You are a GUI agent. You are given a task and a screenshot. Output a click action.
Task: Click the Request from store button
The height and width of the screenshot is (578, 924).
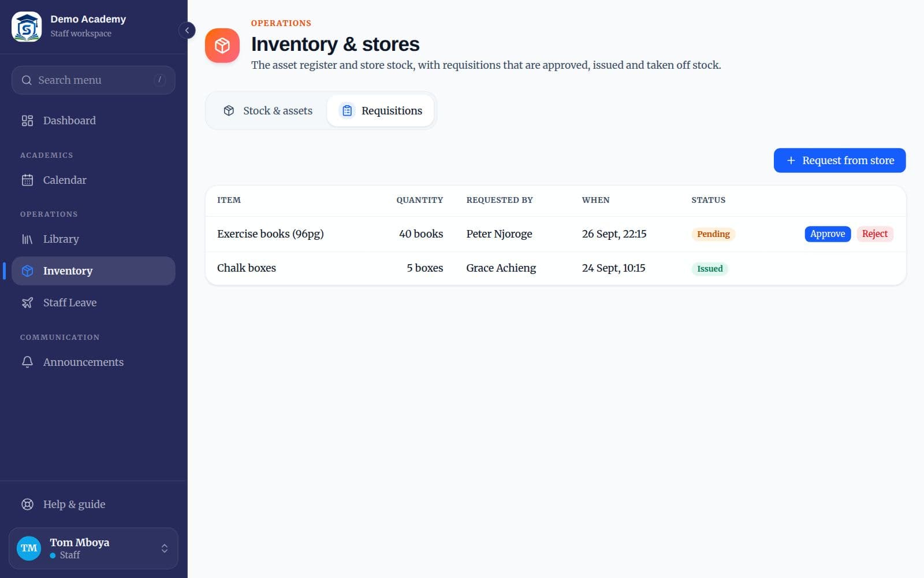click(x=840, y=161)
